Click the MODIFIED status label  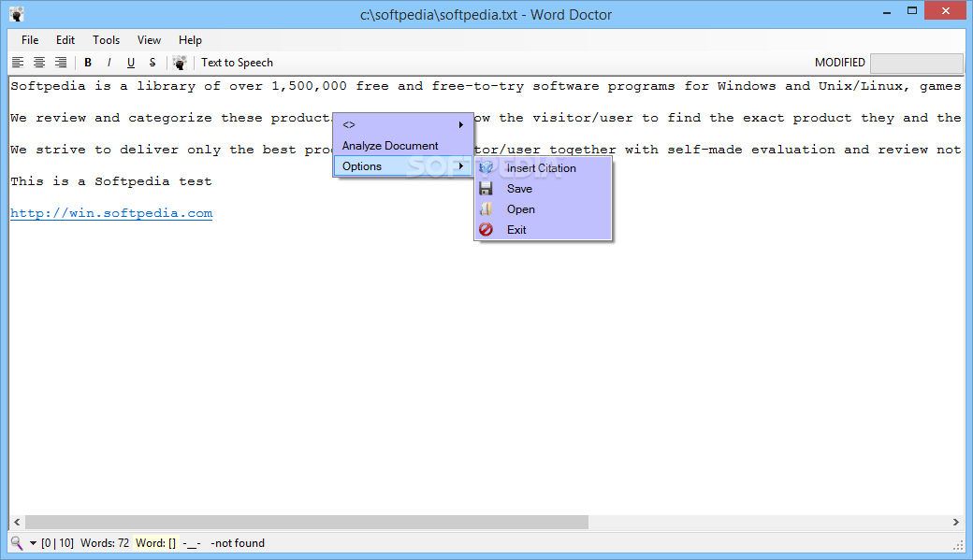(839, 63)
